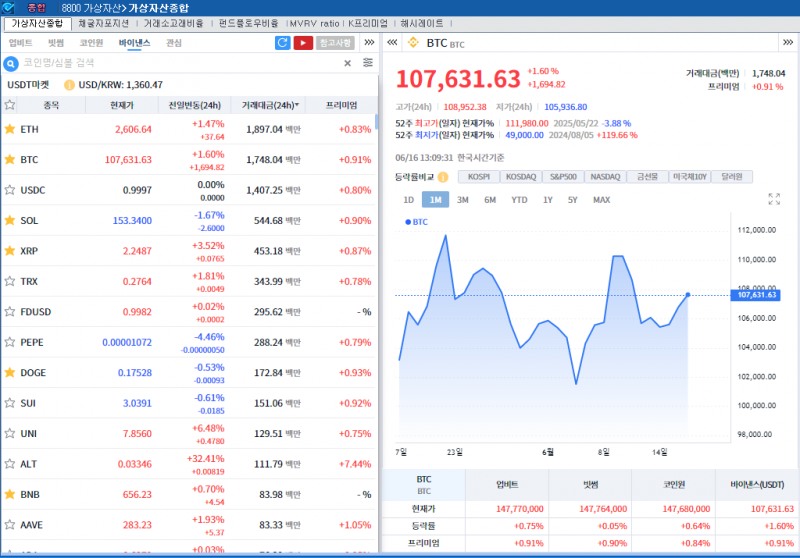Switch to the 업비트 exchange tab
The width and height of the screenshot is (800, 558).
pyautogui.click(x=20, y=43)
